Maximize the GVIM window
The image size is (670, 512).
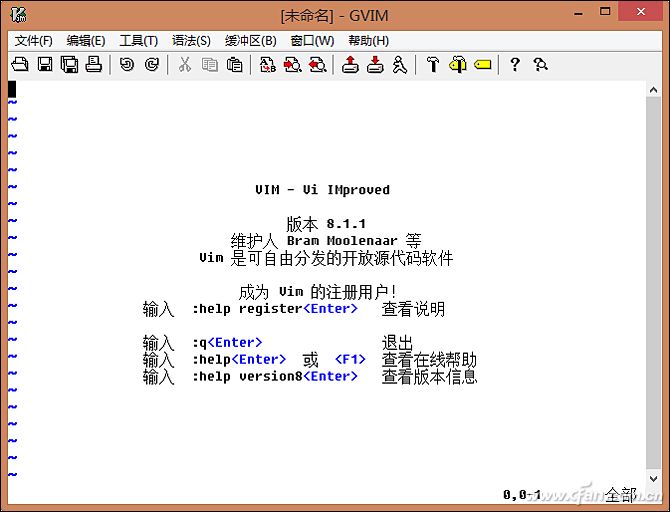click(x=605, y=12)
